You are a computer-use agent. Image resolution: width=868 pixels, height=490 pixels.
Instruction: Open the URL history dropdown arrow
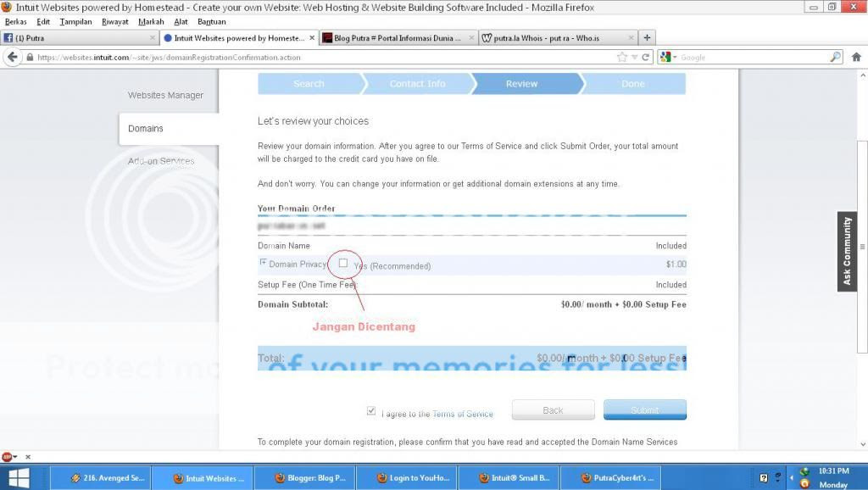tap(634, 57)
